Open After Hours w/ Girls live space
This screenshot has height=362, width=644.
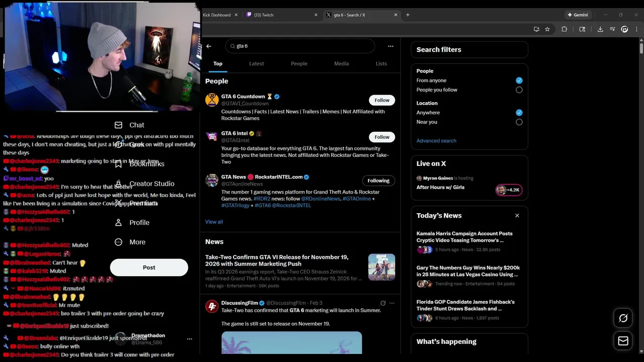tap(440, 188)
